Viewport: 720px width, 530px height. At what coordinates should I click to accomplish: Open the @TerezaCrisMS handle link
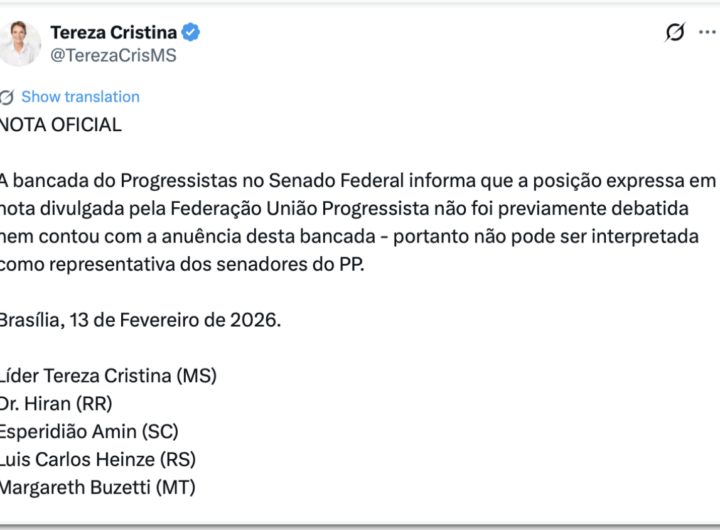[113, 56]
